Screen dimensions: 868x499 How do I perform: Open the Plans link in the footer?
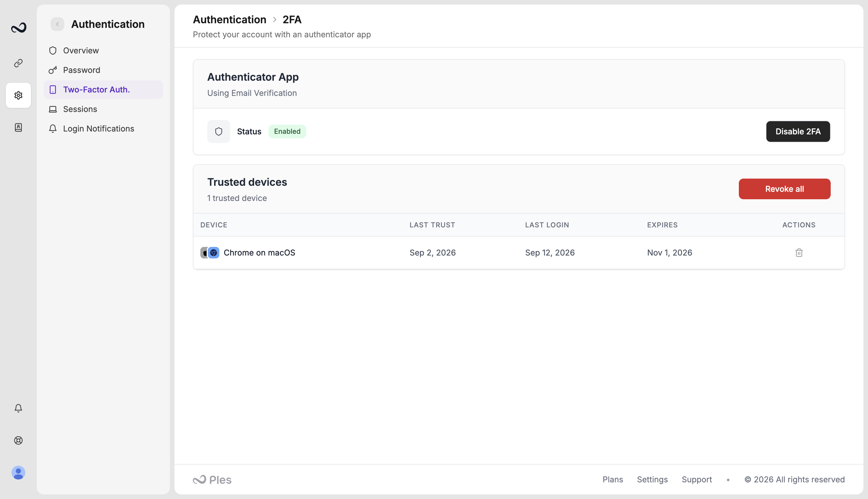pos(613,479)
